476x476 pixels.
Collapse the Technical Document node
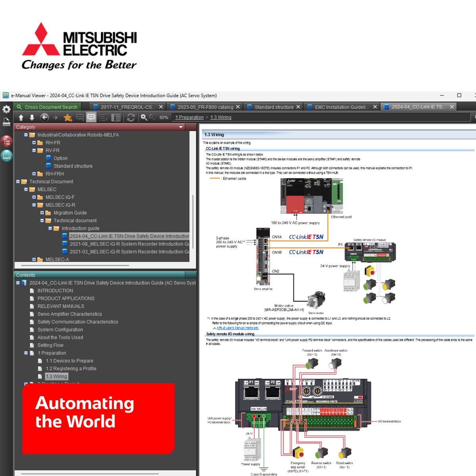pyautogui.click(x=18, y=182)
